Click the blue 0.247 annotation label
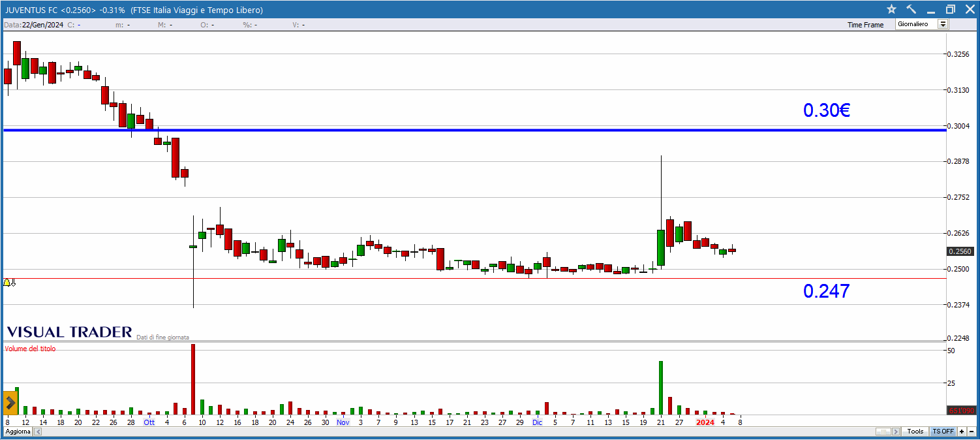 [826, 291]
